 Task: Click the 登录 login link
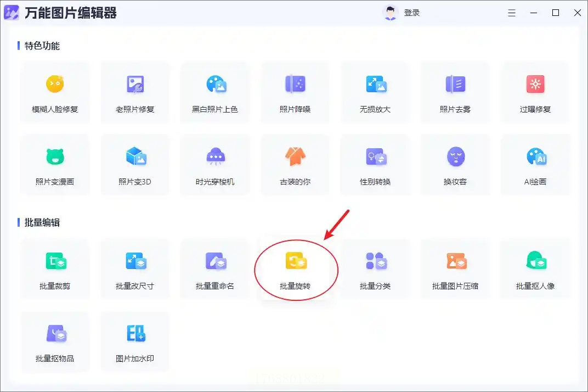[x=412, y=13]
